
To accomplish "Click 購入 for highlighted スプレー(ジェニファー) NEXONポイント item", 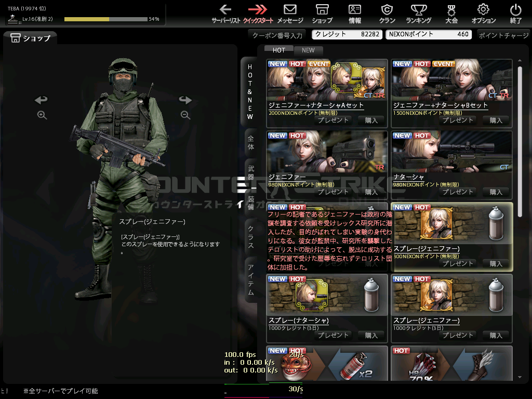I will (x=496, y=263).
